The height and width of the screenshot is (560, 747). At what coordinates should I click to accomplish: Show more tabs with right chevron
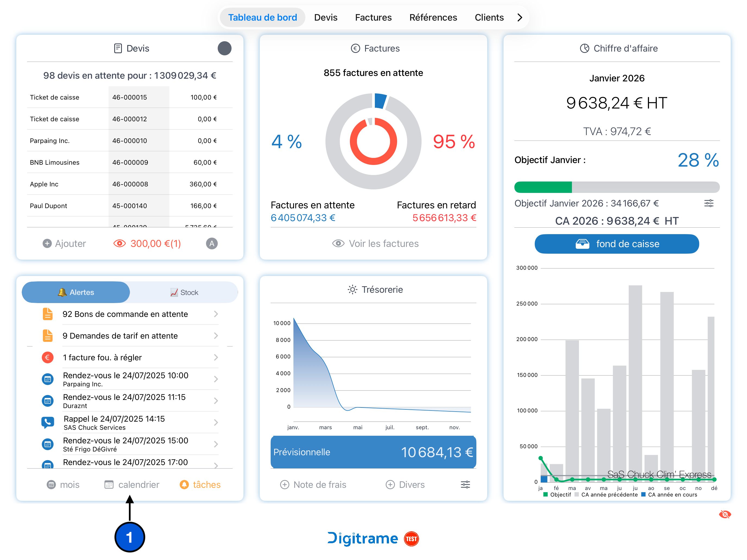point(520,17)
